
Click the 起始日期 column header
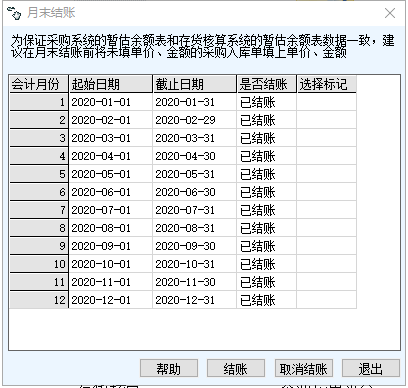(111, 84)
